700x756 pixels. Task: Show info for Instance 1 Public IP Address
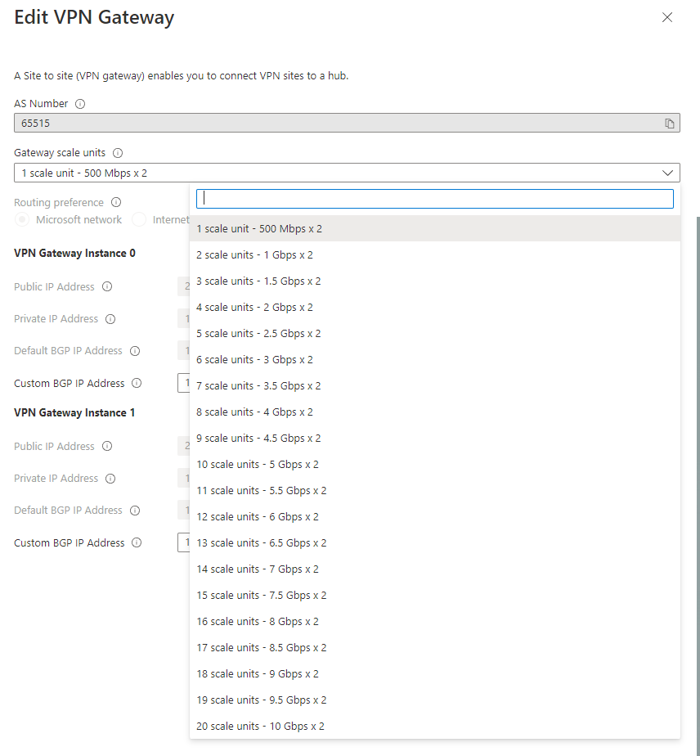(107, 447)
